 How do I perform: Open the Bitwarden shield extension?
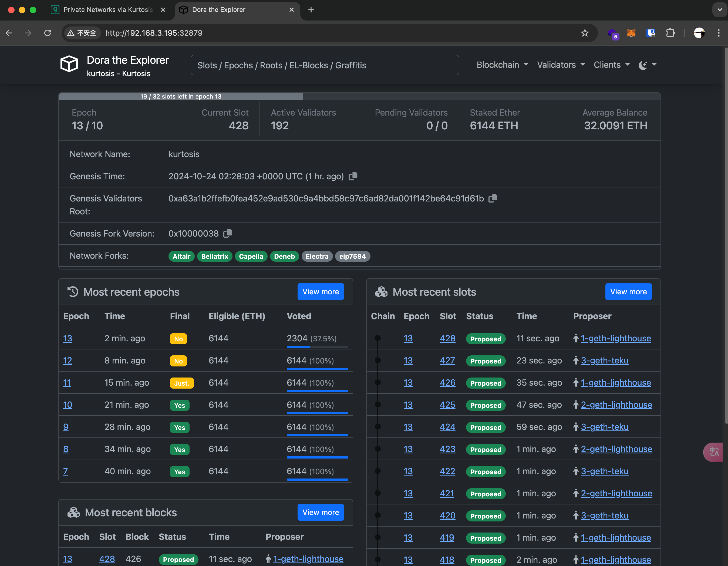point(651,33)
